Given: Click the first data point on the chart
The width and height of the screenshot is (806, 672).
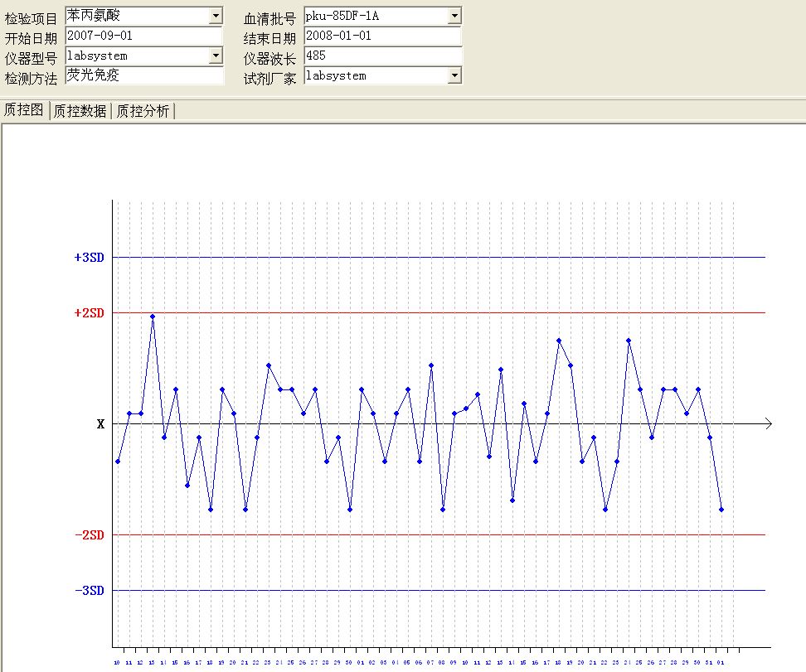Looking at the screenshot, I should [x=118, y=462].
